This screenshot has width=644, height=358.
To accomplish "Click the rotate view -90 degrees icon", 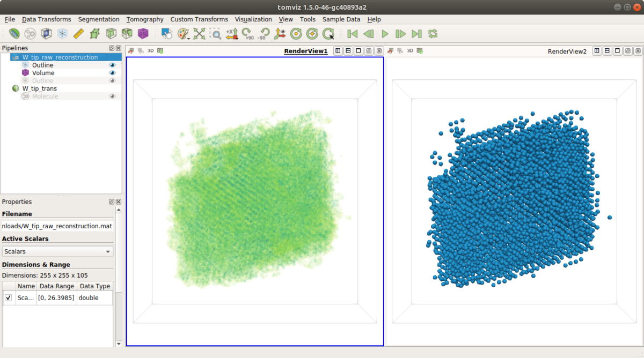I will [264, 34].
